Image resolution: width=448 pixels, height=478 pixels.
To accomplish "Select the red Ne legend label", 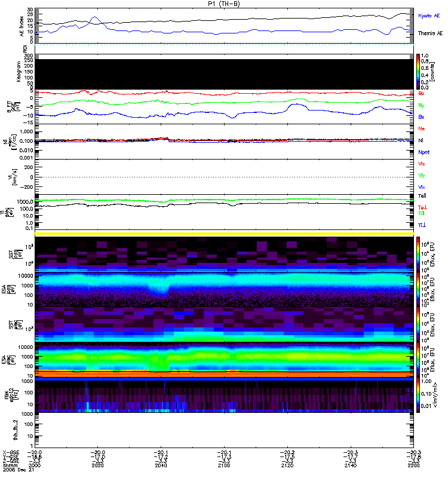I will pyautogui.click(x=422, y=128).
